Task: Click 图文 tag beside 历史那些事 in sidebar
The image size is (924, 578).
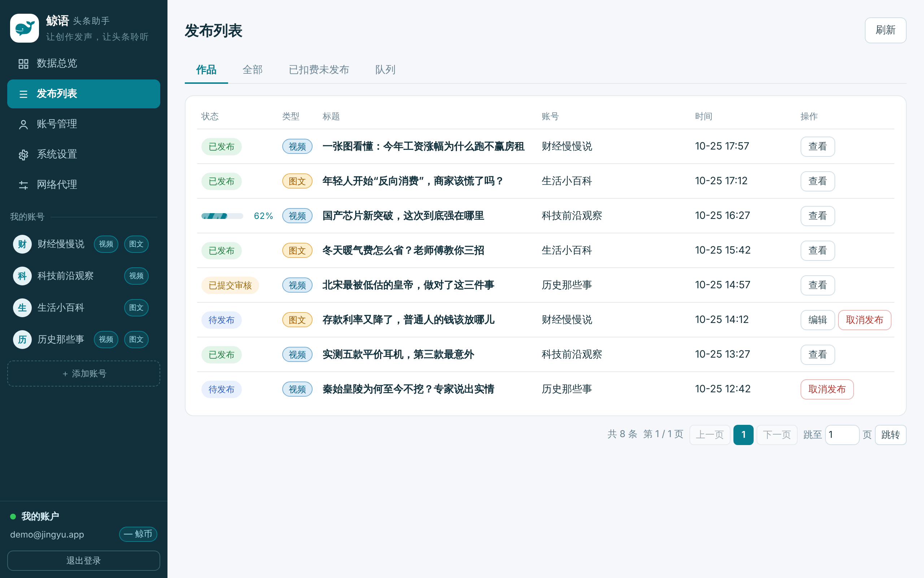Action: click(x=136, y=339)
